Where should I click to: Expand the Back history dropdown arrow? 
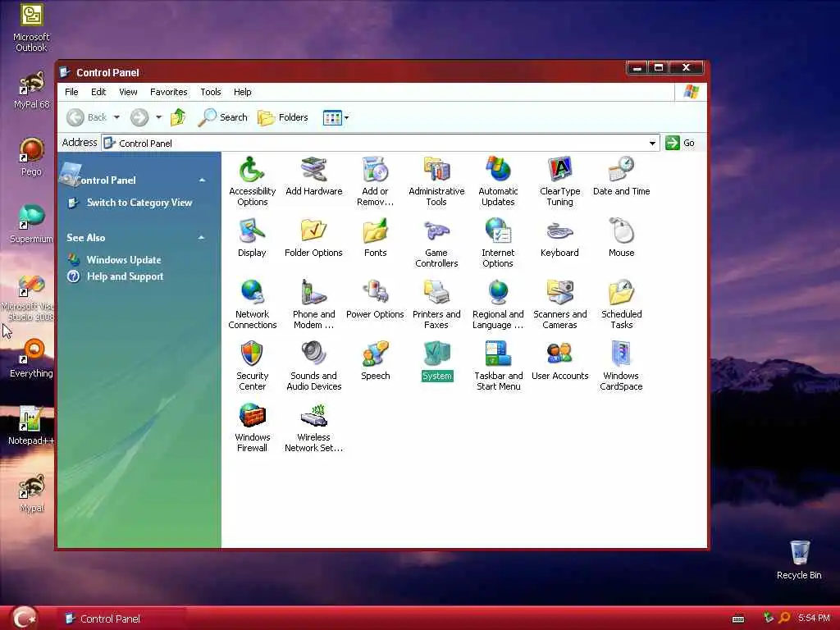tap(116, 117)
